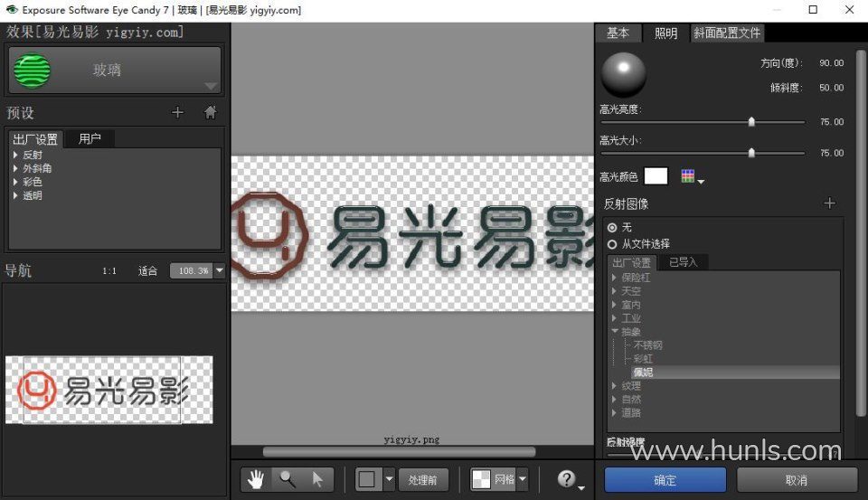This screenshot has height=500, width=868.
Task: Switch to reflection 出厂设置 tab
Action: point(632,262)
